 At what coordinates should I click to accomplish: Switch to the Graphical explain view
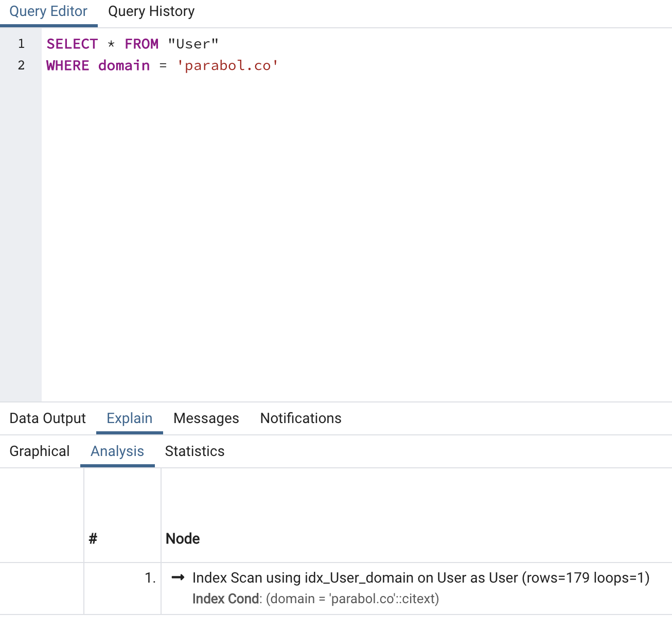[40, 451]
